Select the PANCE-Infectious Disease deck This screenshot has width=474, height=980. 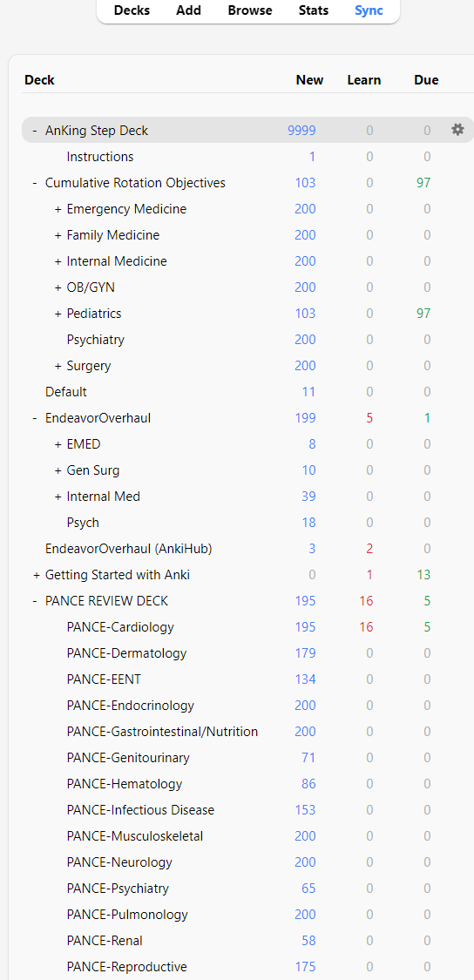click(140, 810)
